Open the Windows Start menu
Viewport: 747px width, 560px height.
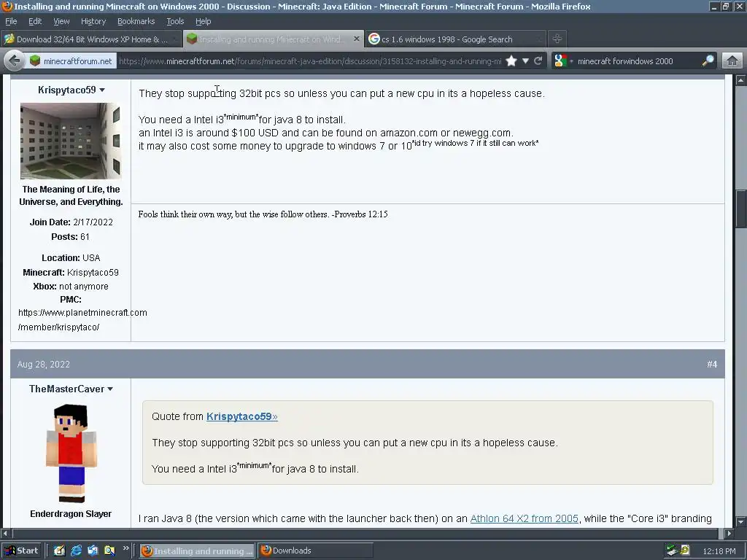coord(21,551)
